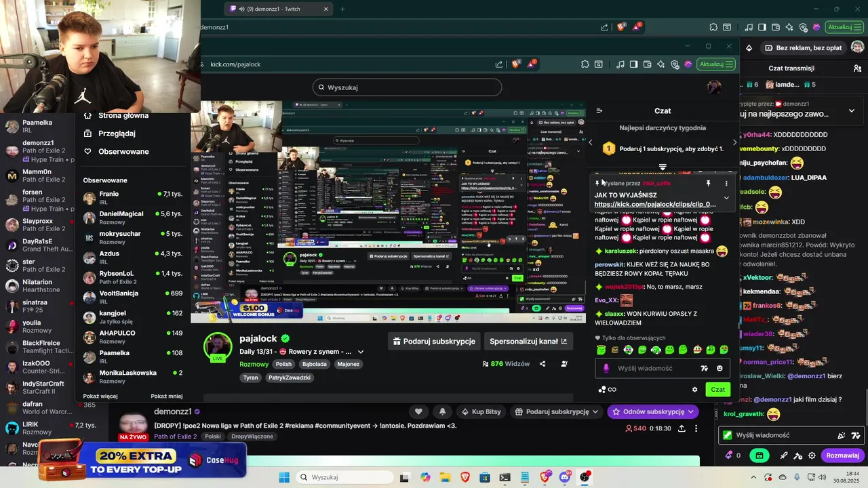This screenshot has height=488, width=868.
Task: Click the Kick chat collapse icon beside Czat
Action: (x=599, y=110)
